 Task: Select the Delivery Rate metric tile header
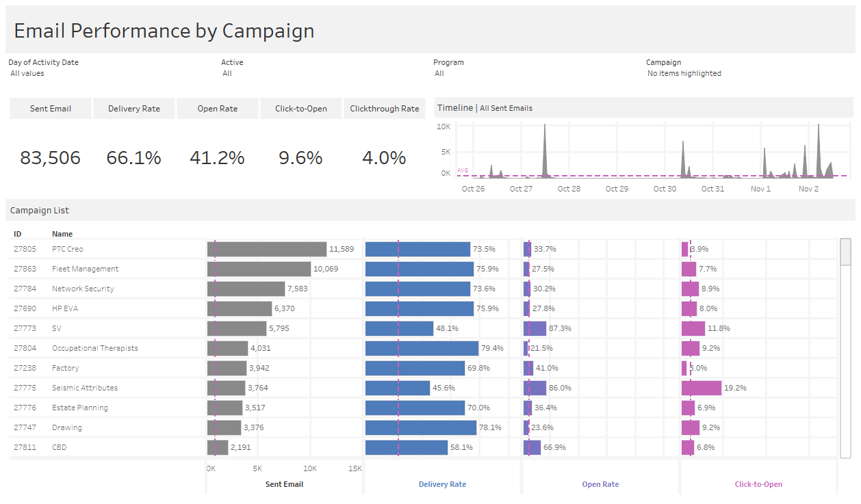134,109
